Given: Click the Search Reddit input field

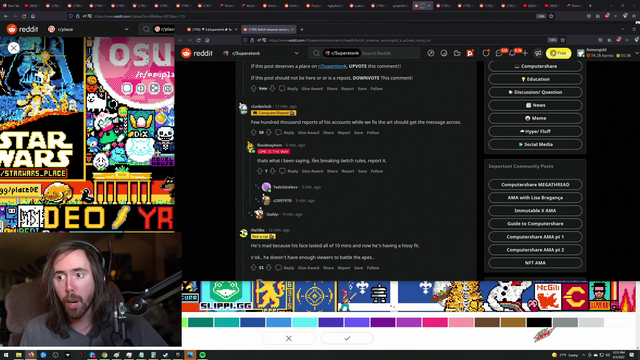Looking at the screenshot, I should [x=389, y=53].
